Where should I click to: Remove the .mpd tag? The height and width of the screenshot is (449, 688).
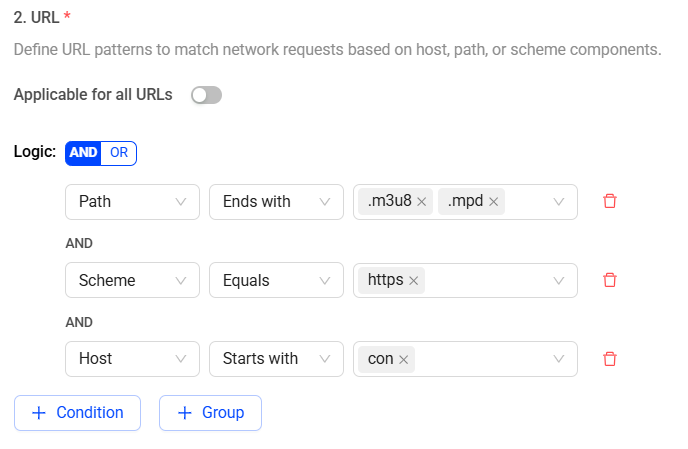(494, 202)
